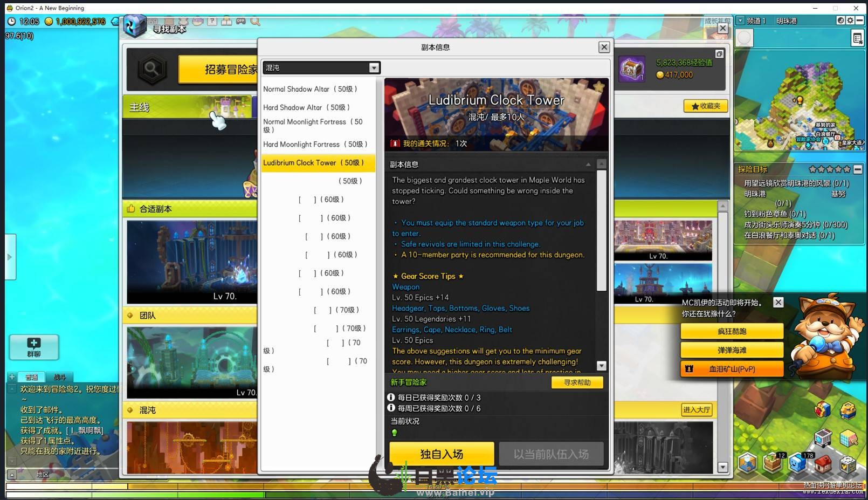Open the minimap settings gear

pos(850,20)
